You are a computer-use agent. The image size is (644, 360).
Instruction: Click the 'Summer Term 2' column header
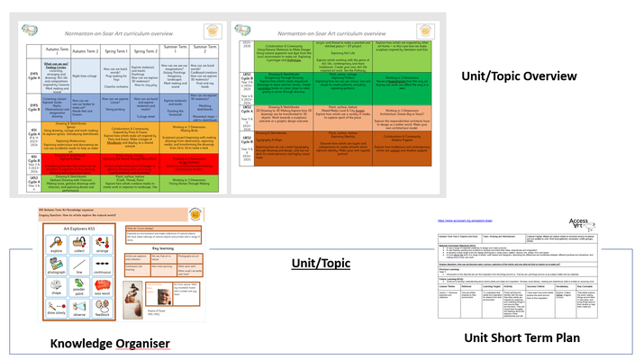tap(204, 51)
